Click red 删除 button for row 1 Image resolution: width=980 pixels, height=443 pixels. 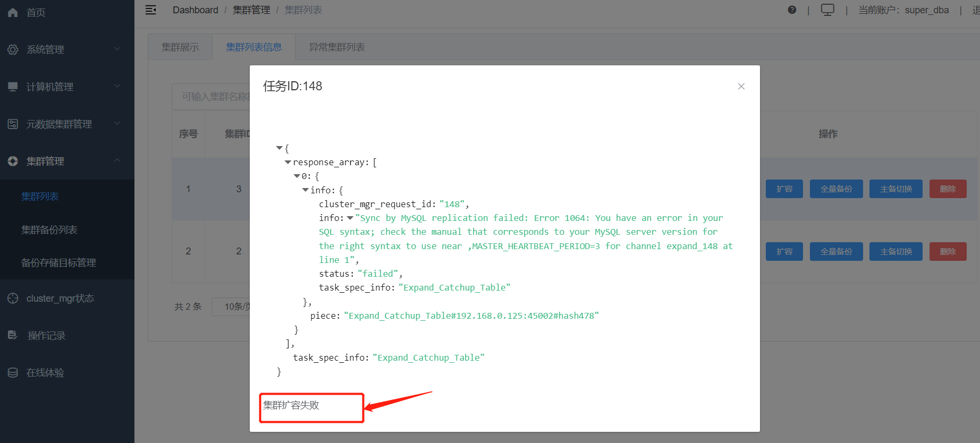tap(948, 189)
